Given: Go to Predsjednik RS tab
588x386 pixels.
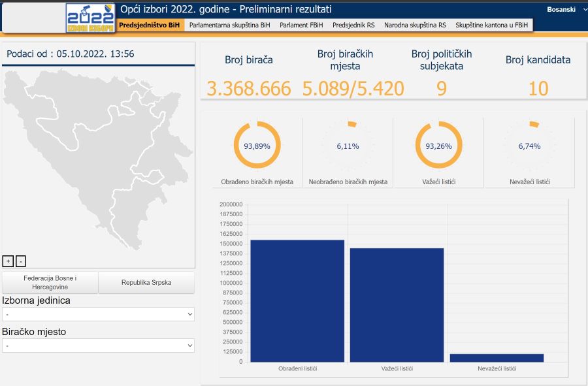Looking at the screenshot, I should pos(353,25).
